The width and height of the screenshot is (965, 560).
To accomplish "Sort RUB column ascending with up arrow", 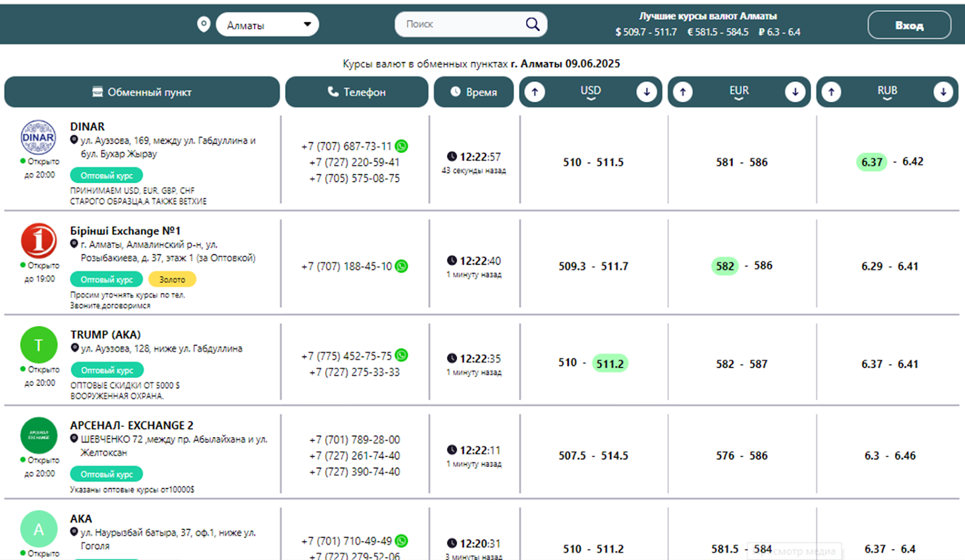I will click(831, 92).
